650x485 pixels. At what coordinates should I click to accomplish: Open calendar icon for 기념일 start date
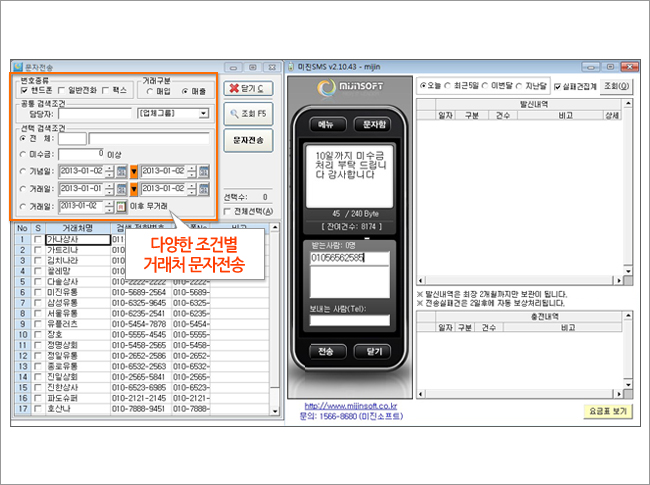pos(122,171)
